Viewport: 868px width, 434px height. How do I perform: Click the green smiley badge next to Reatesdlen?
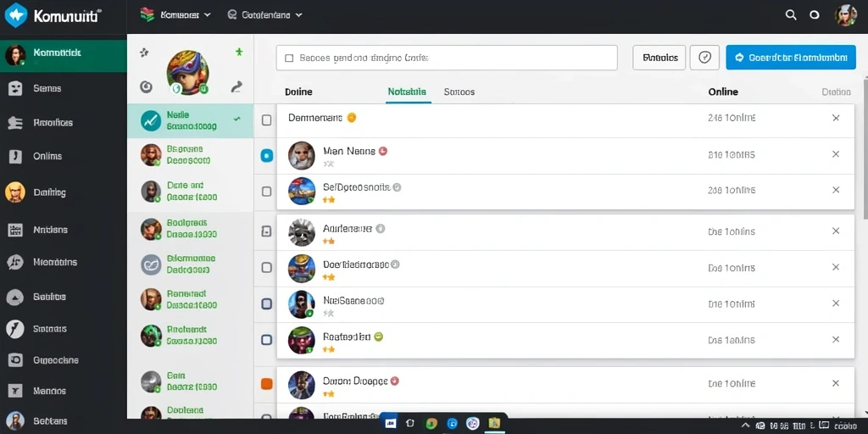[x=379, y=336]
